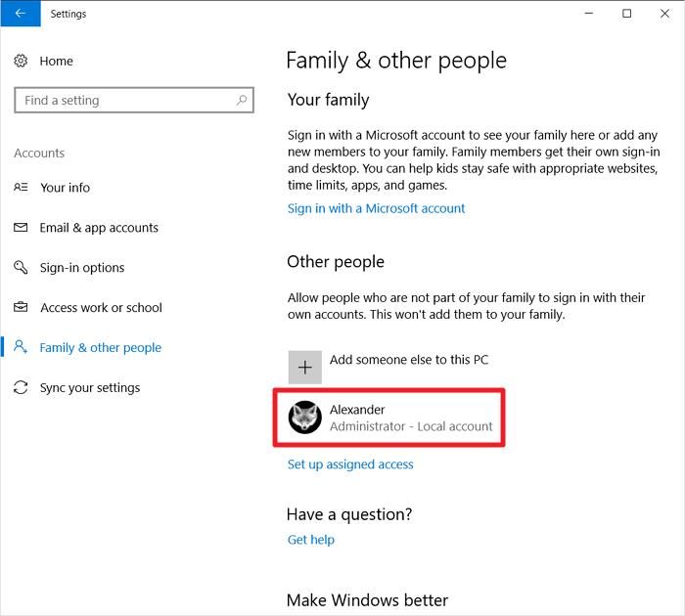Screen dimensions: 685x616
Task: Click the Your info person icon
Action: [x=21, y=188]
